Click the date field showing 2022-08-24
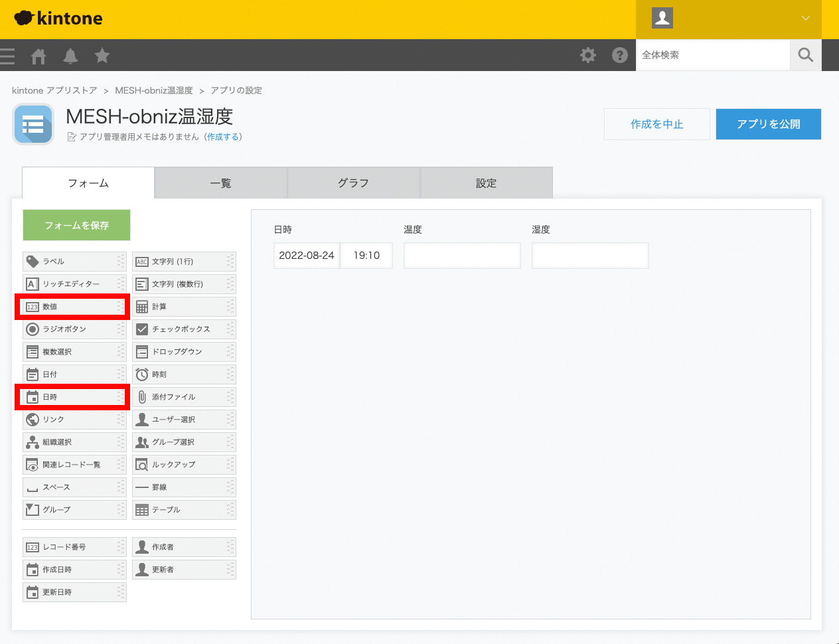Screen dimensions: 839x644 pos(307,256)
